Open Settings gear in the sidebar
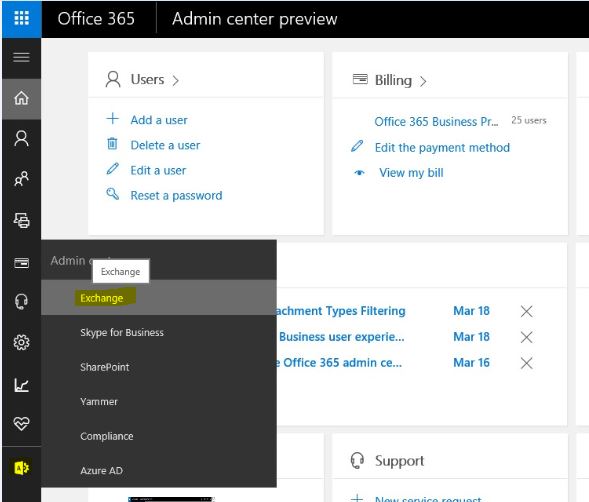The height and width of the screenshot is (502, 589). [21, 342]
